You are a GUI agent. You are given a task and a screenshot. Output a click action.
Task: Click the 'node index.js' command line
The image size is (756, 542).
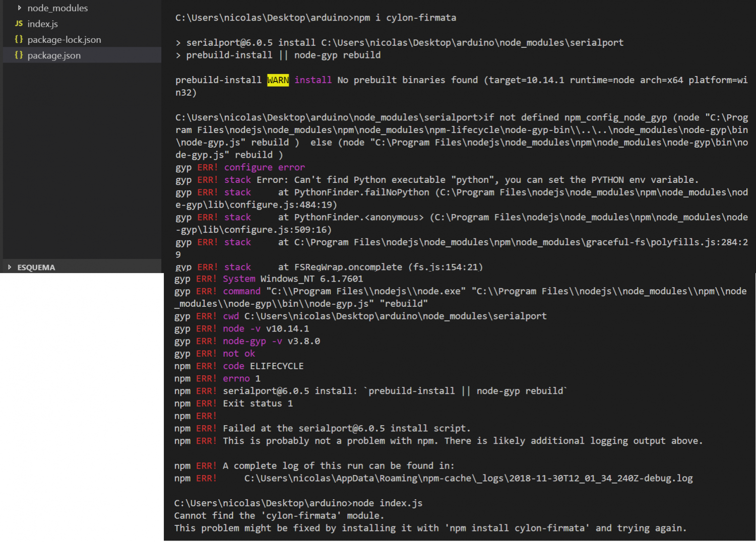click(298, 503)
